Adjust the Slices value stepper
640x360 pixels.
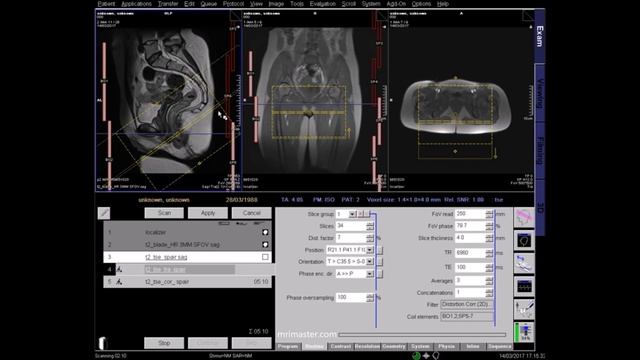pyautogui.click(x=370, y=226)
